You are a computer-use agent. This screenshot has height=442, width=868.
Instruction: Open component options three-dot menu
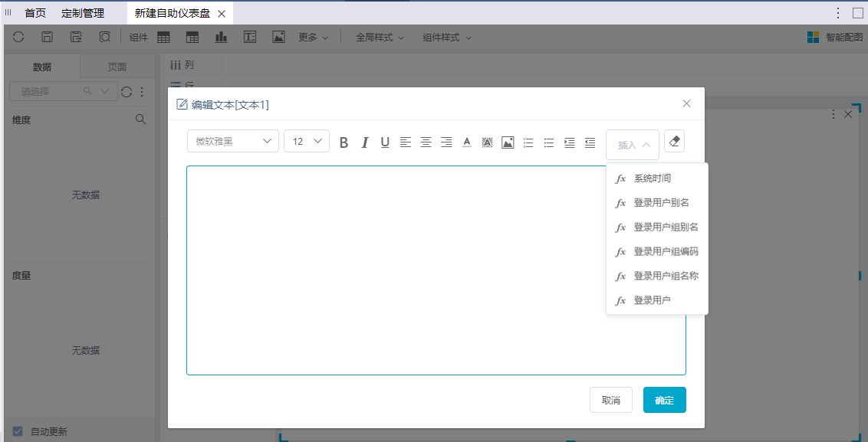tap(835, 114)
